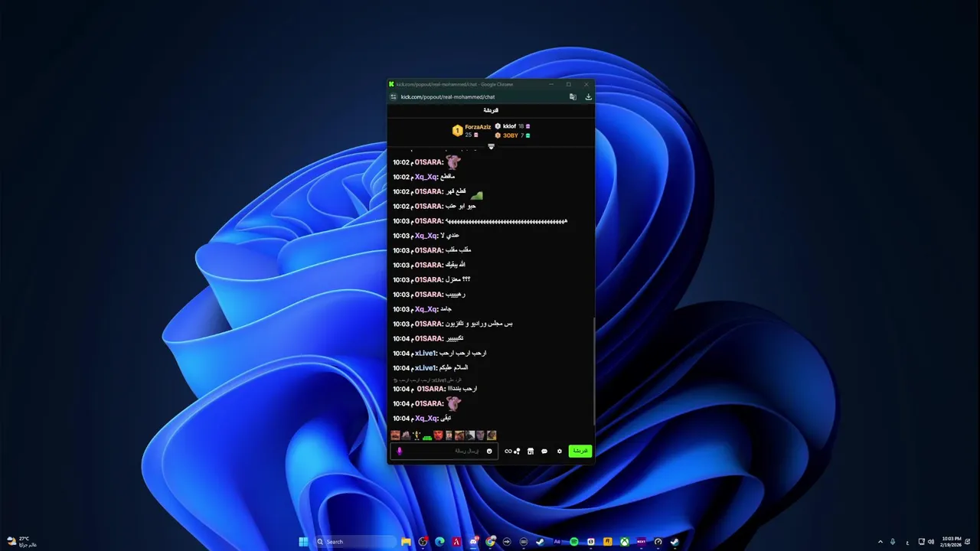Click Xq_Xq username on جامد message
980x551 pixels.
coord(426,309)
